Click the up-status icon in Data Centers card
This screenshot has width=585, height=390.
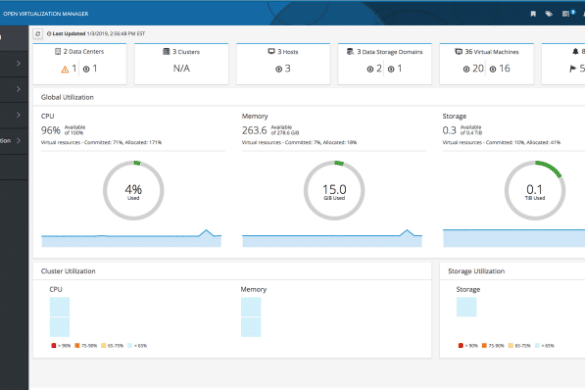pos(86,69)
